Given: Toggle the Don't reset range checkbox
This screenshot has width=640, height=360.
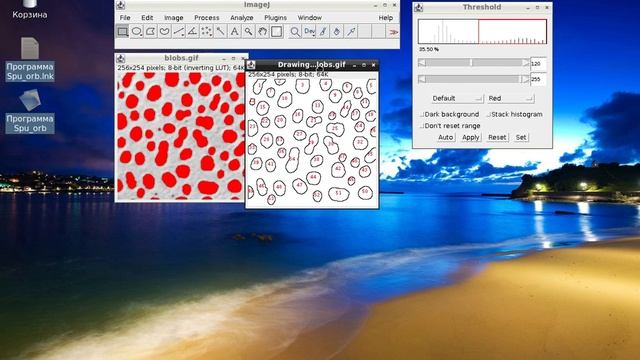Looking at the screenshot, I should click(450, 126).
